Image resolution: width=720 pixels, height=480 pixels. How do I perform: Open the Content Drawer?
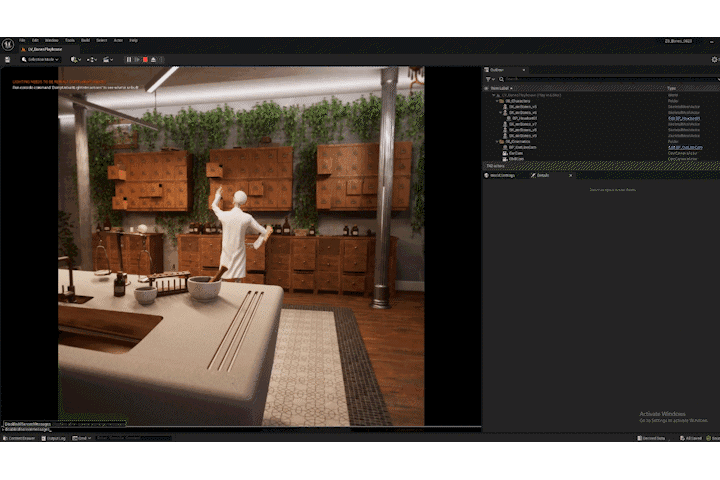pyautogui.click(x=19, y=438)
